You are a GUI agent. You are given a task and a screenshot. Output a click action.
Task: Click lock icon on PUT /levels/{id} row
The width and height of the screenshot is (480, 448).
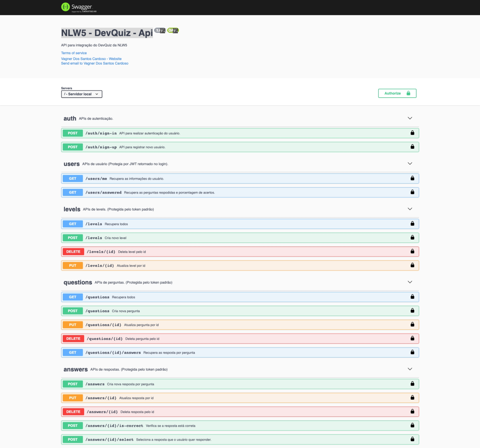point(412,265)
